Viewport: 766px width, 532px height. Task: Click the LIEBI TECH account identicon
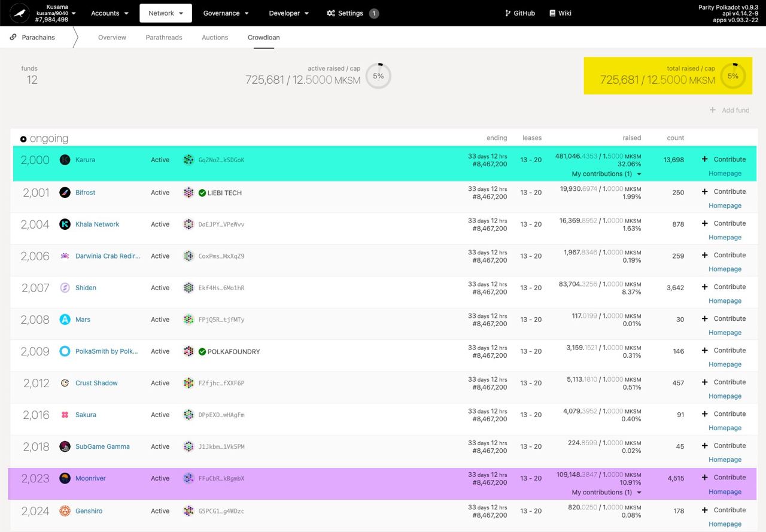tap(189, 193)
